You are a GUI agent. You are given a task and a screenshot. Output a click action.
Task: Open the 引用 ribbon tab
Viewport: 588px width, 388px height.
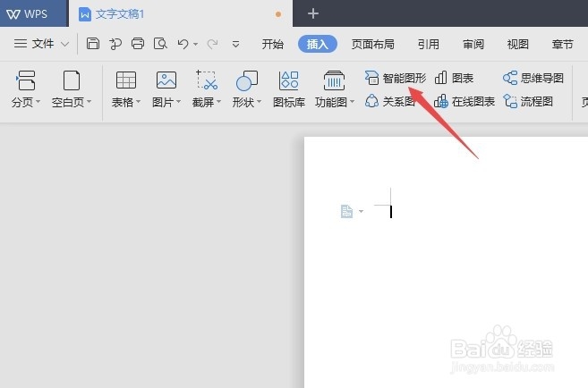click(x=429, y=44)
